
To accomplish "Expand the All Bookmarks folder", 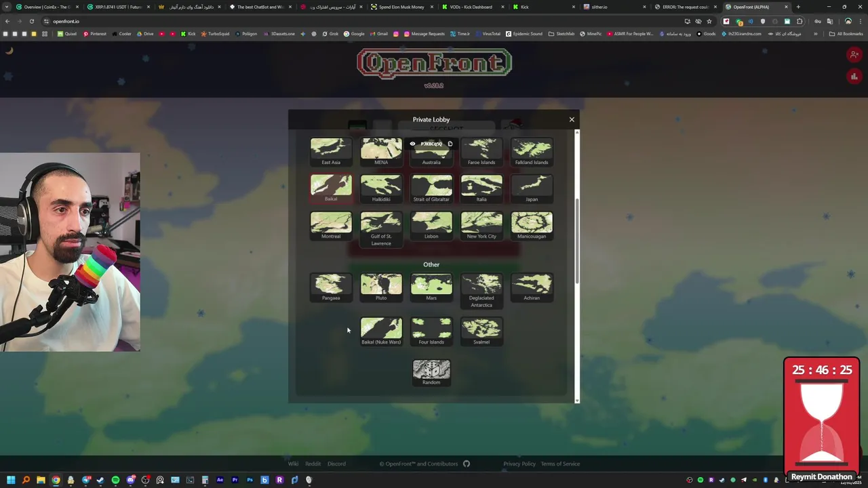I will click(x=846, y=34).
